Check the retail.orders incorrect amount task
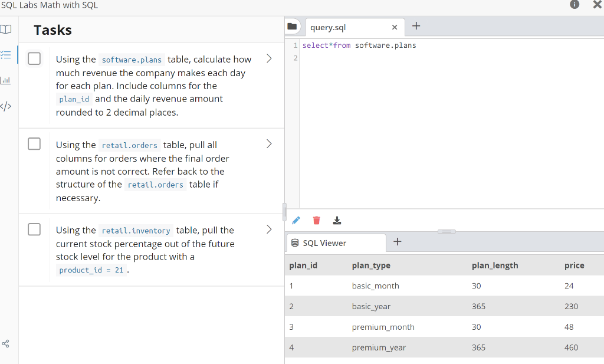 point(34,144)
